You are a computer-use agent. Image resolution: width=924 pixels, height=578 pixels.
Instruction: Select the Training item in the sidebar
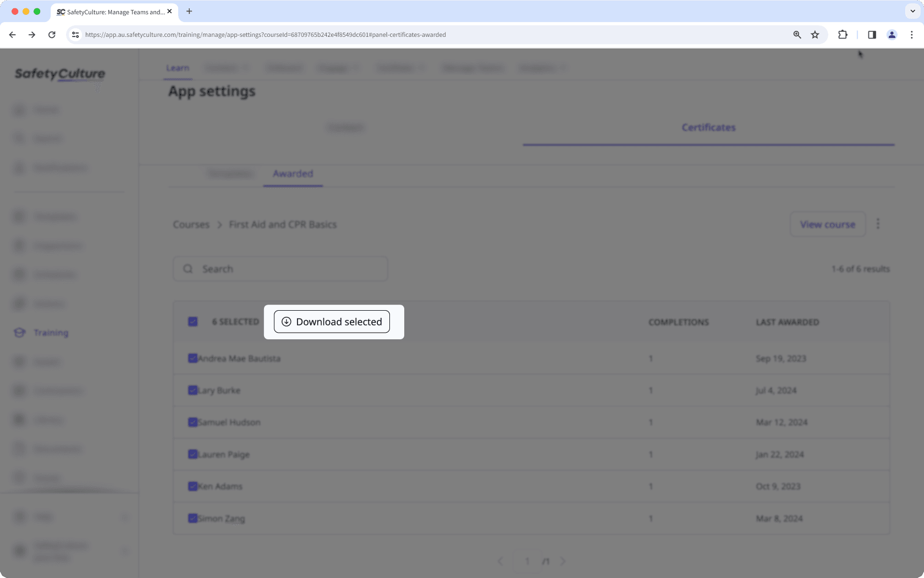click(x=51, y=332)
